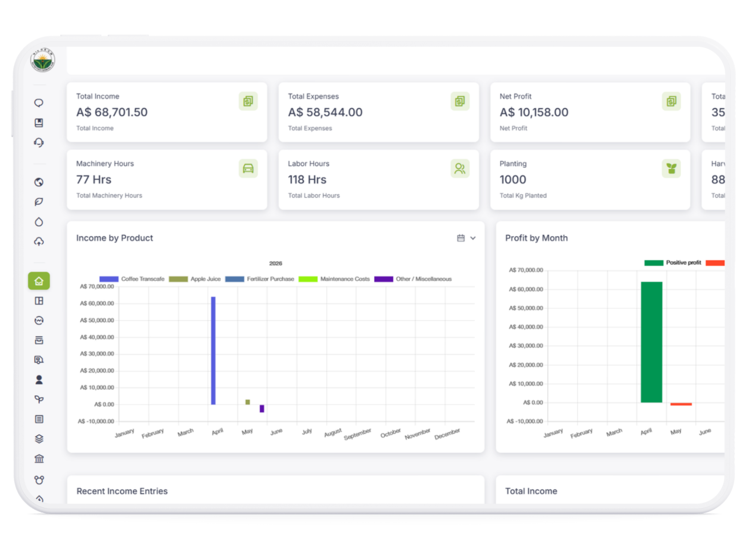Select the highlighted home dashboard icon
This screenshot has width=747, height=560.
[x=39, y=281]
